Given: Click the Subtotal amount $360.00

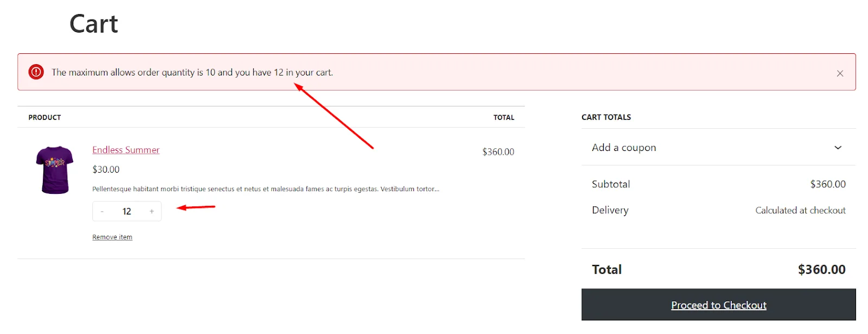Looking at the screenshot, I should 828,184.
